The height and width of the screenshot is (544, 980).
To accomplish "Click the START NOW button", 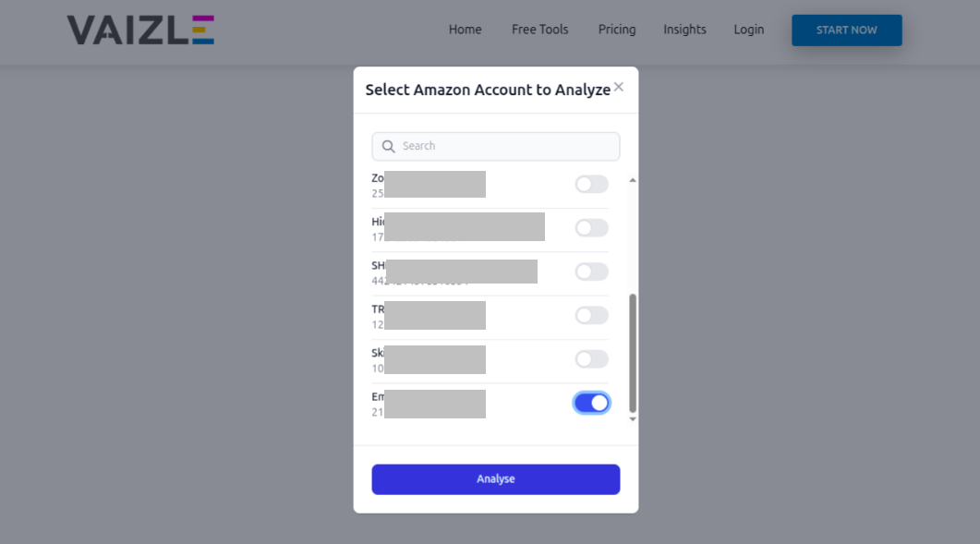I will [x=847, y=30].
